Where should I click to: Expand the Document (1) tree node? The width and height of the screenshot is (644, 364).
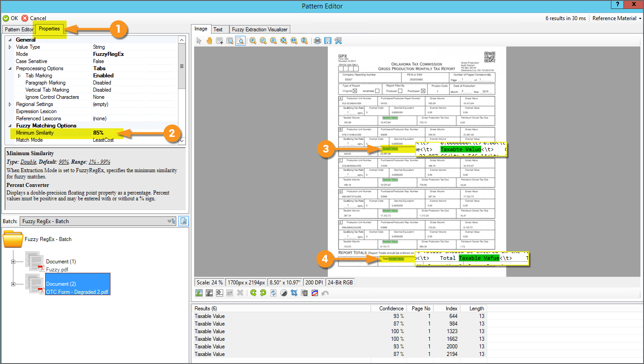click(13, 262)
